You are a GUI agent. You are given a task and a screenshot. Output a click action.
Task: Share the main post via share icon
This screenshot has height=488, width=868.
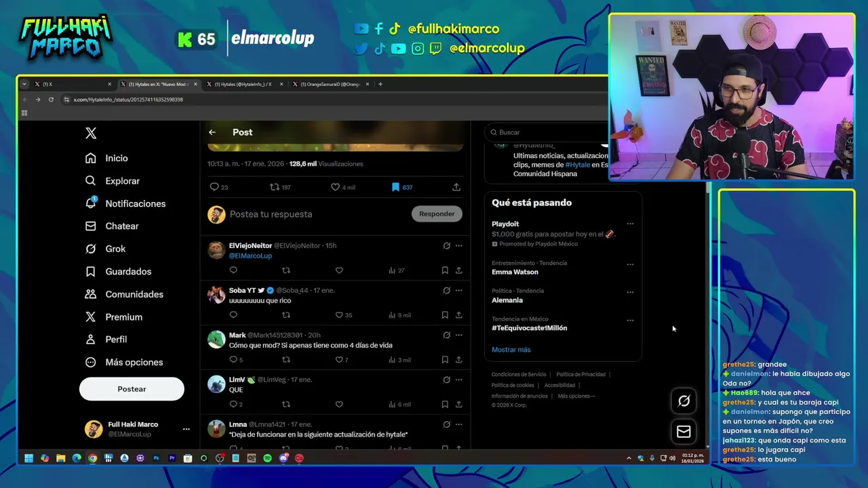(x=456, y=187)
